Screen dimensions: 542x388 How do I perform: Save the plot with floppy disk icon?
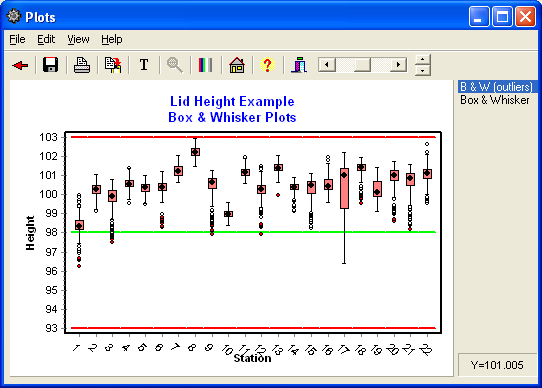(x=50, y=65)
